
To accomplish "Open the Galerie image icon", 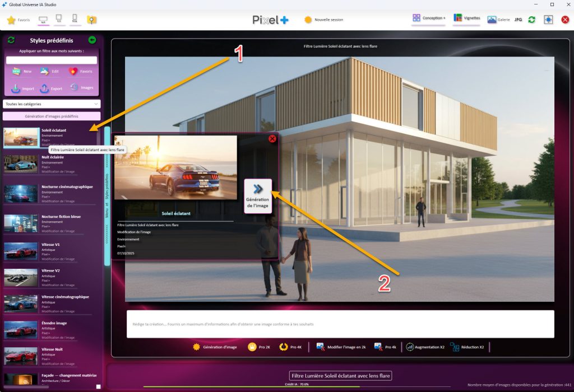I will coord(492,20).
